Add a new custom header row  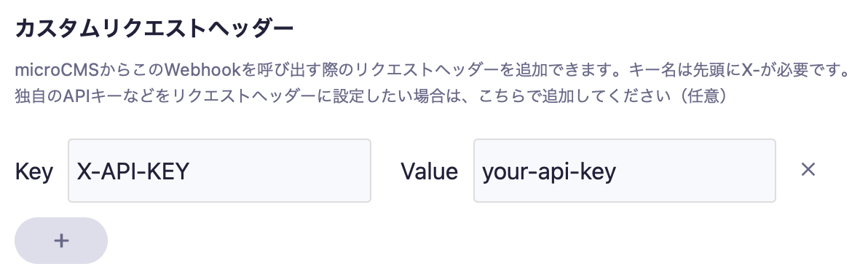coord(61,241)
